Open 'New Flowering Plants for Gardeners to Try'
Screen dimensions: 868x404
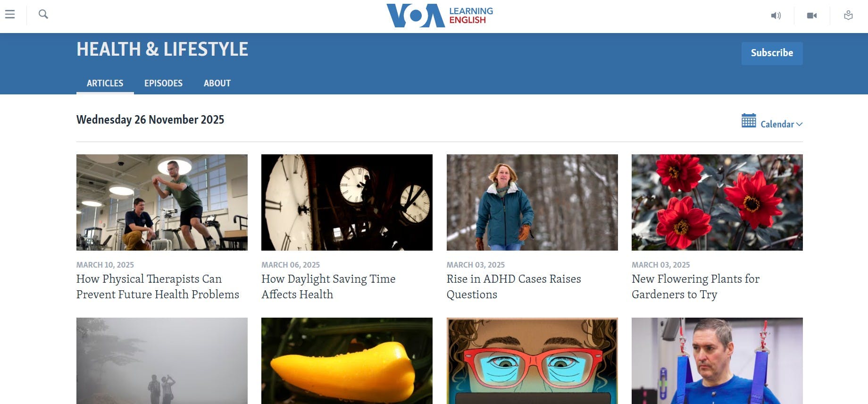[x=695, y=286]
